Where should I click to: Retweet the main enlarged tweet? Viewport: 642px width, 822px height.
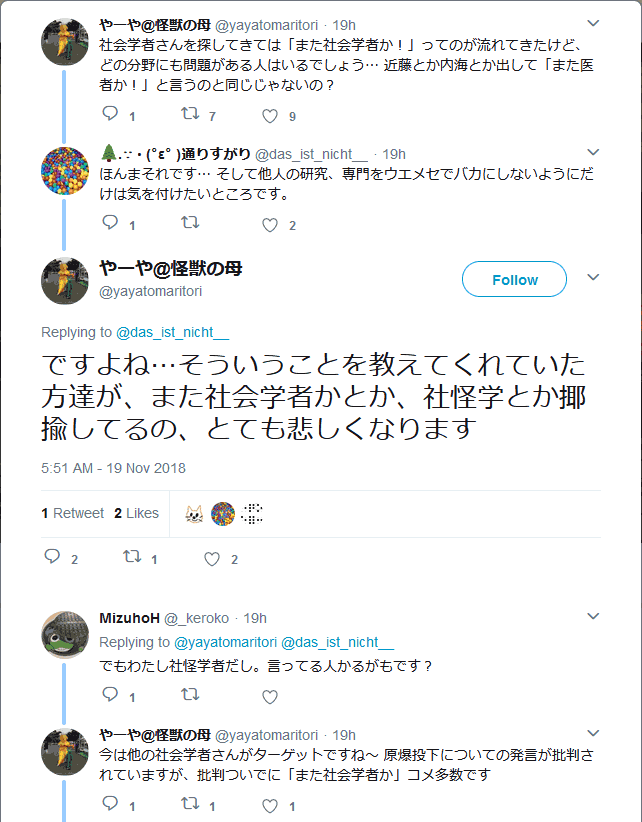point(131,558)
